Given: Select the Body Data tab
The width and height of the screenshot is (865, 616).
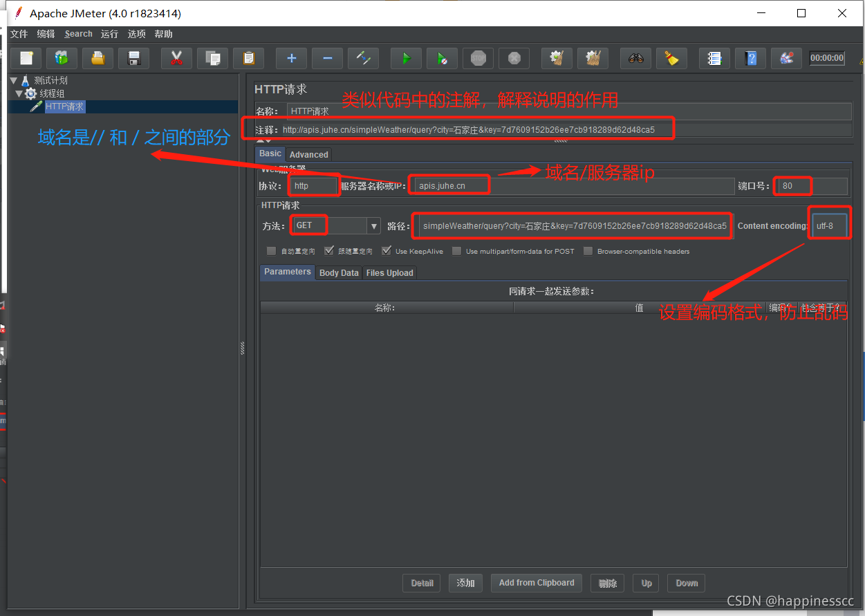Looking at the screenshot, I should pyautogui.click(x=339, y=272).
